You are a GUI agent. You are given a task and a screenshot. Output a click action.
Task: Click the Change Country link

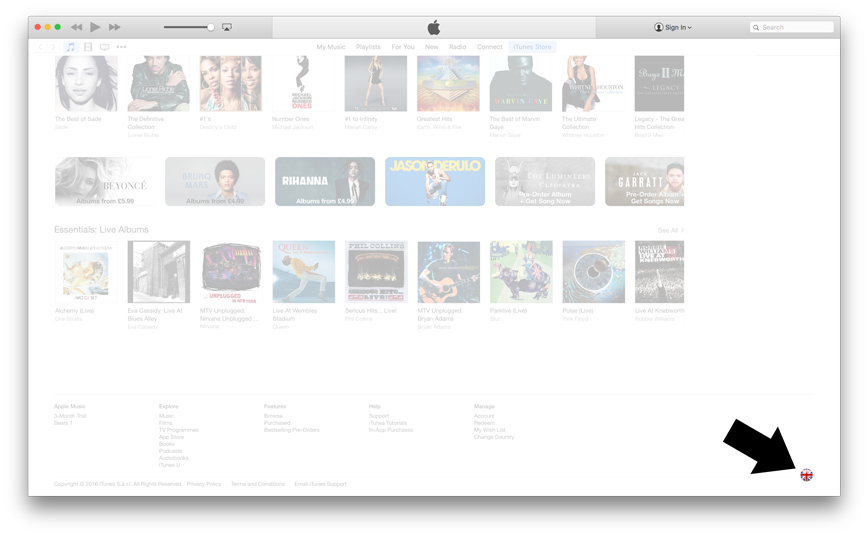[493, 437]
